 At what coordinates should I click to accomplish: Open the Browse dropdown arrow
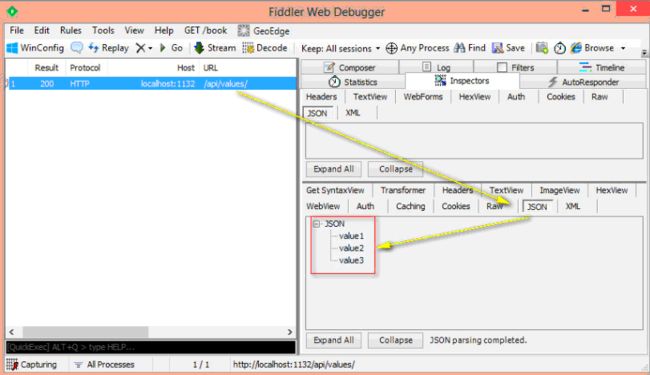[x=623, y=48]
